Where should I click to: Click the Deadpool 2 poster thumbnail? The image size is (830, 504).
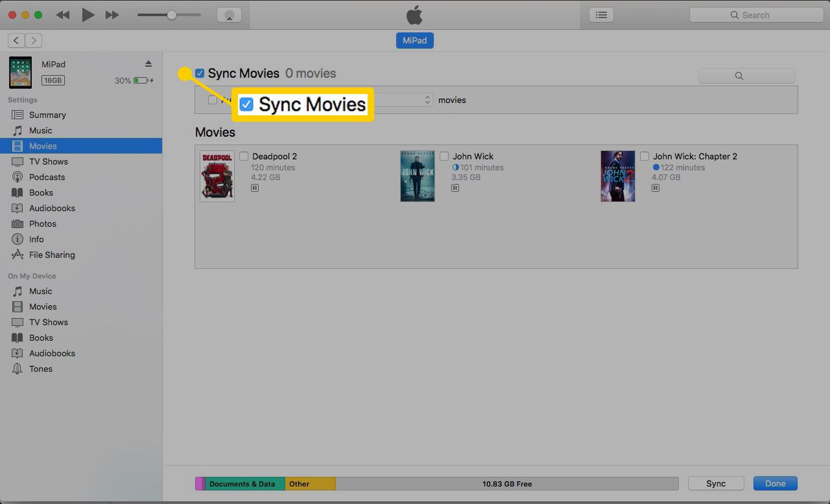pyautogui.click(x=217, y=176)
